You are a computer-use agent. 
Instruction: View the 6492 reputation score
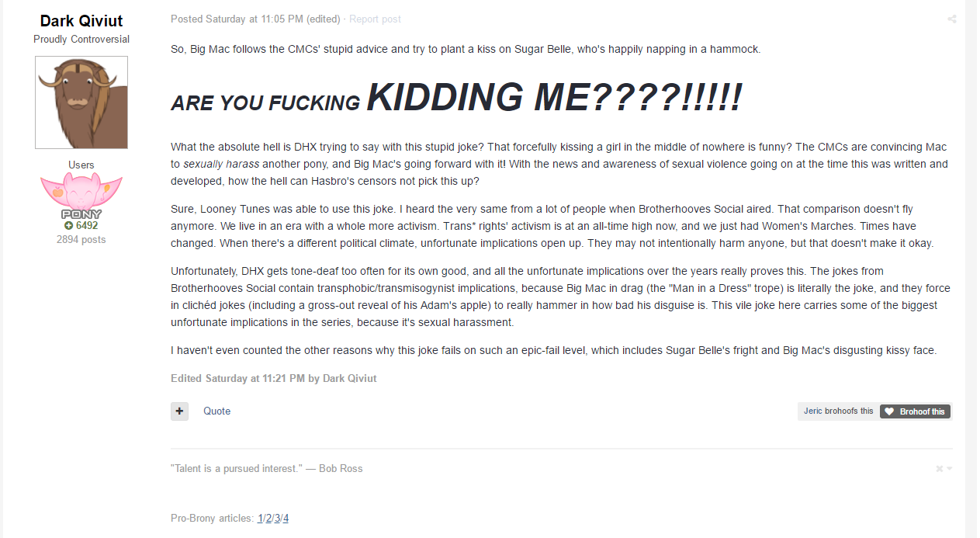point(87,226)
